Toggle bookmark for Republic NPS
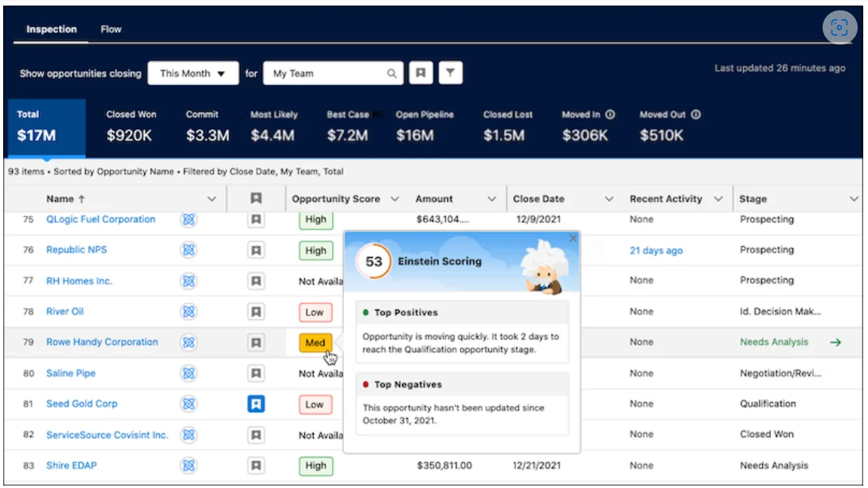The image size is (868, 488). point(256,250)
